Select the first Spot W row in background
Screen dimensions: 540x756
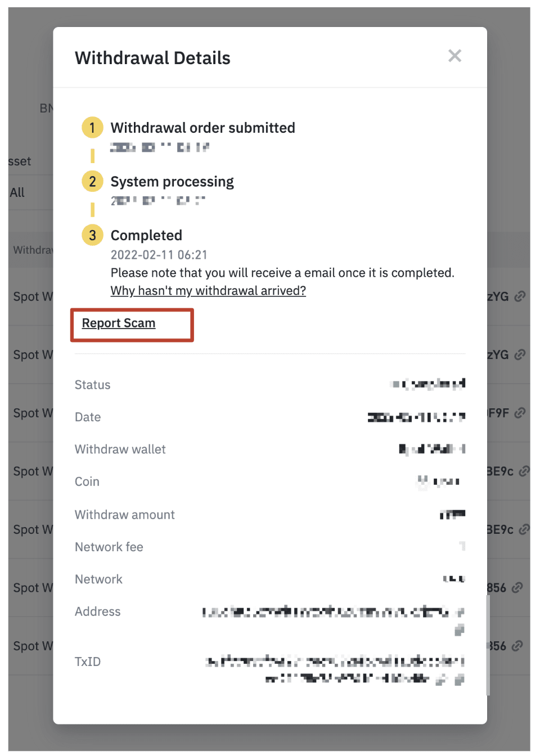(x=31, y=296)
